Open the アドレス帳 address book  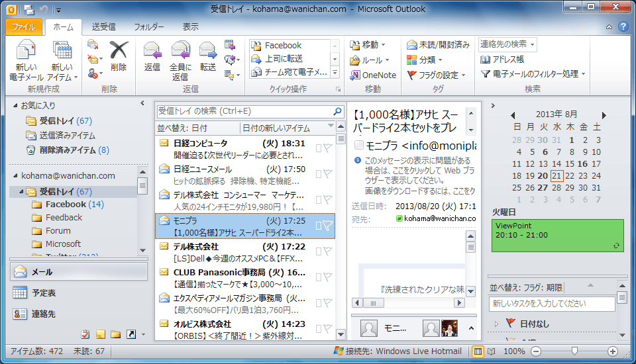point(502,60)
